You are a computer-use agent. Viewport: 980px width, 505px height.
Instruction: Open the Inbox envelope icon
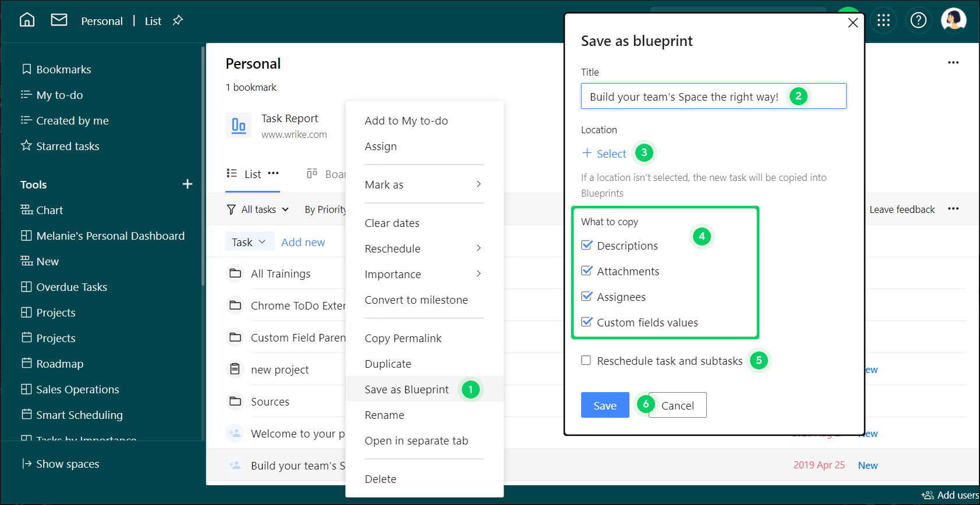coord(59,20)
